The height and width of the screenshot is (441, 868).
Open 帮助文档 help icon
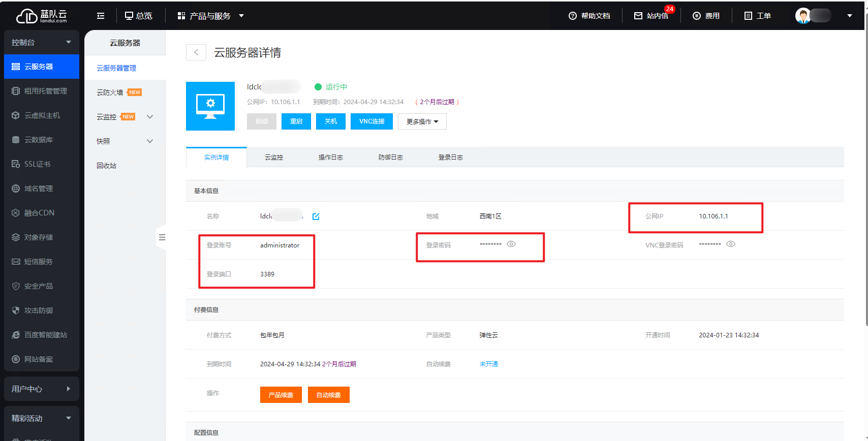click(x=573, y=16)
